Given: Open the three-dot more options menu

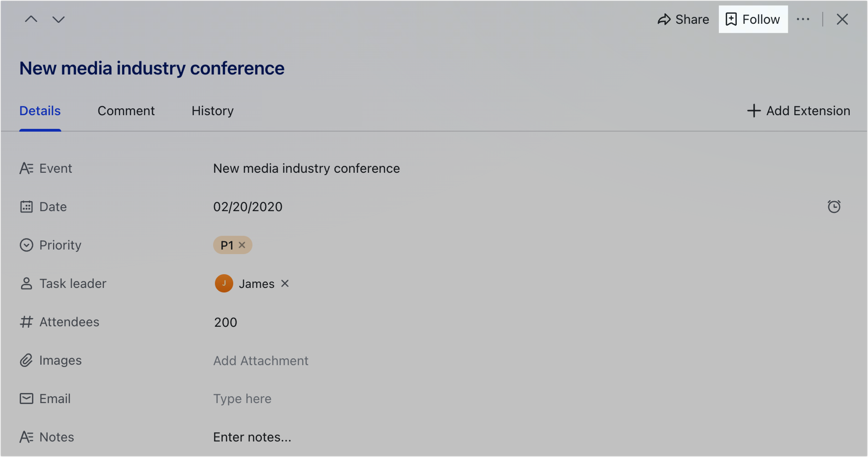Looking at the screenshot, I should 803,19.
